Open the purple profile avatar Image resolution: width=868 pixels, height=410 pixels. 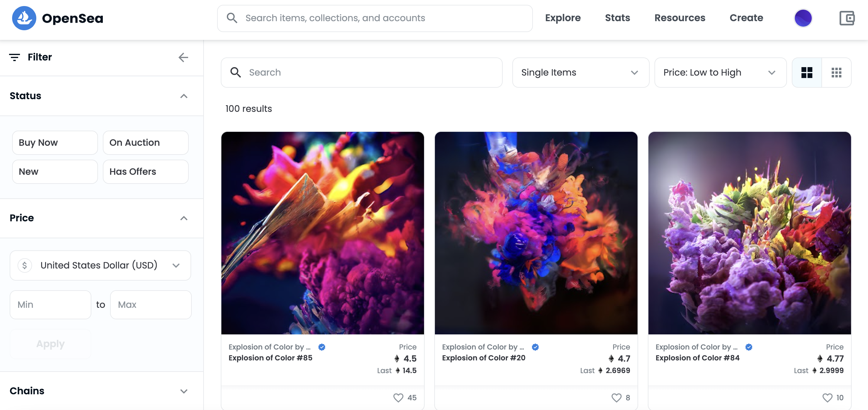point(803,18)
